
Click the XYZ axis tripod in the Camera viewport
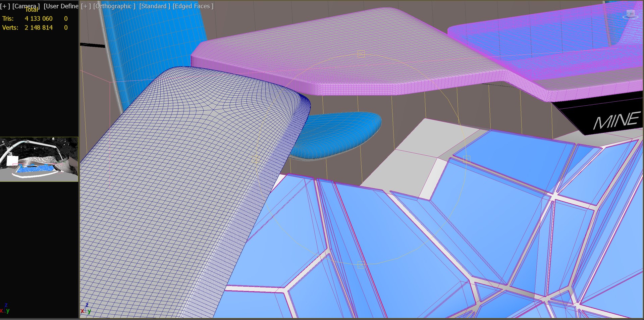5,309
